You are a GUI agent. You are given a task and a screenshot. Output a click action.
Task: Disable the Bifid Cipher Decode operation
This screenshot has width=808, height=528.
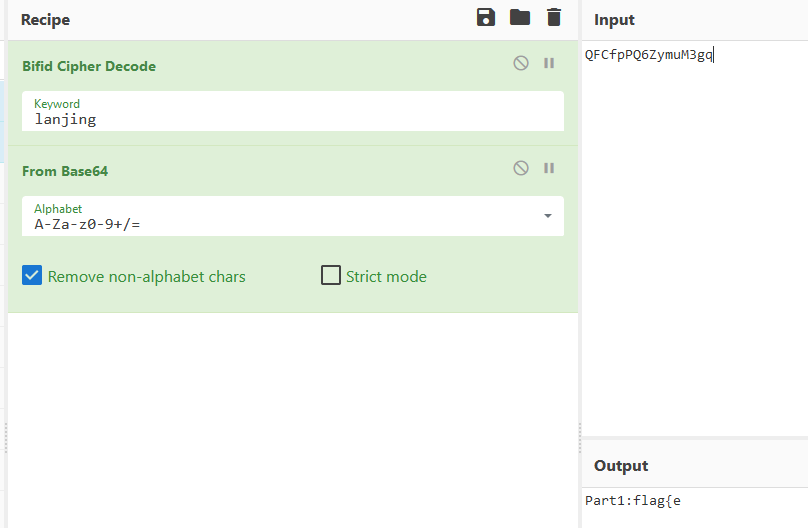[521, 63]
